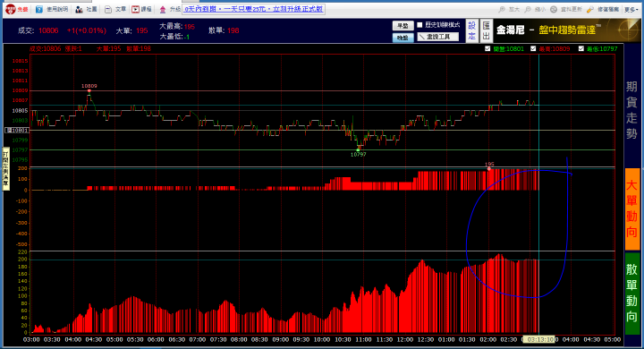Click the 文章 articles icon
This screenshot has width=644, height=349.
(108, 9)
